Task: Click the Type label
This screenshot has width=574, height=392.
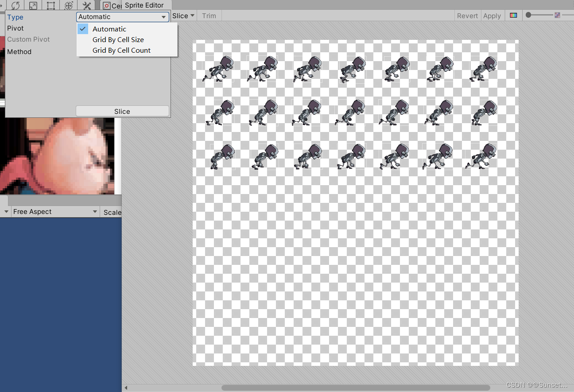Action: pyautogui.click(x=15, y=17)
